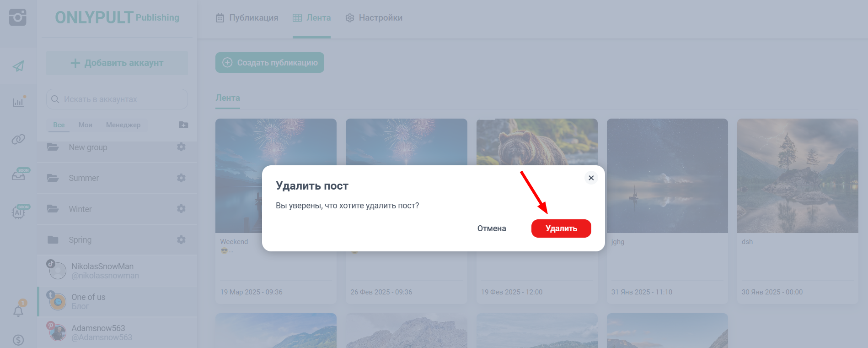Click the dollar billing icon
The image size is (868, 348).
point(18,340)
